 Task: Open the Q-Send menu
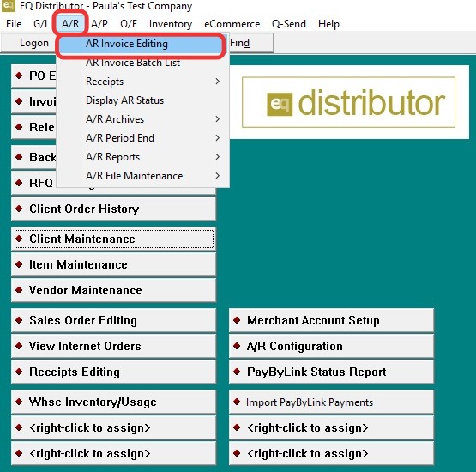(289, 24)
